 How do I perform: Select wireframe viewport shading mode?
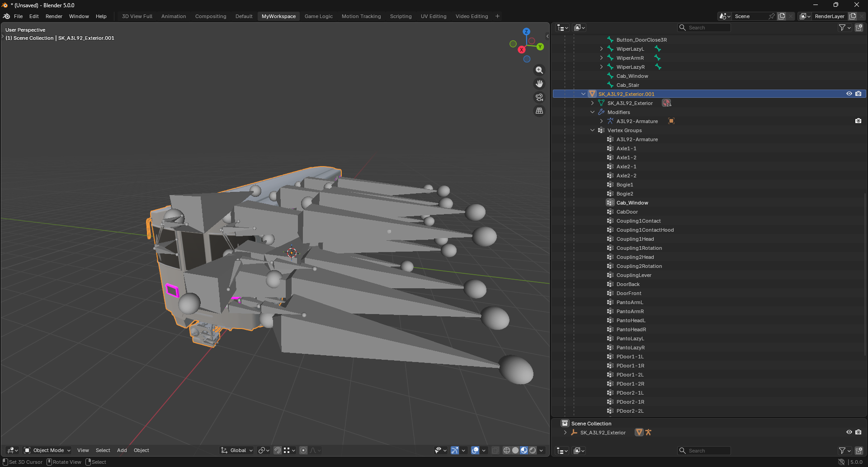pos(507,450)
